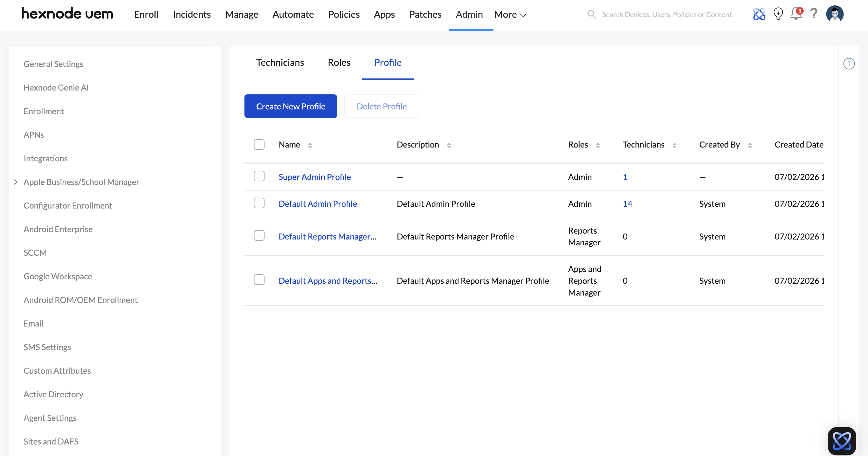This screenshot has height=456, width=868.
Task: Click the search magnifier icon
Action: click(591, 14)
